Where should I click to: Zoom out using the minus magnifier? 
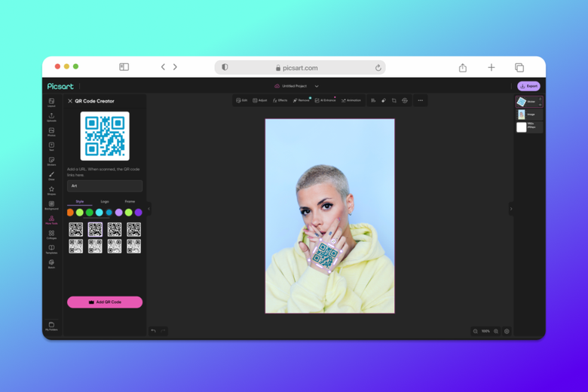[475, 331]
